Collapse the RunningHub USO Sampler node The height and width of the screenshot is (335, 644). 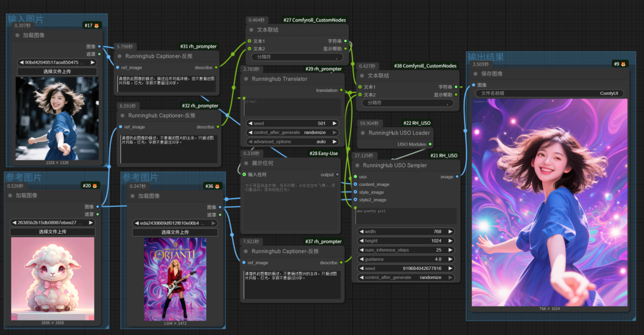(x=357, y=166)
